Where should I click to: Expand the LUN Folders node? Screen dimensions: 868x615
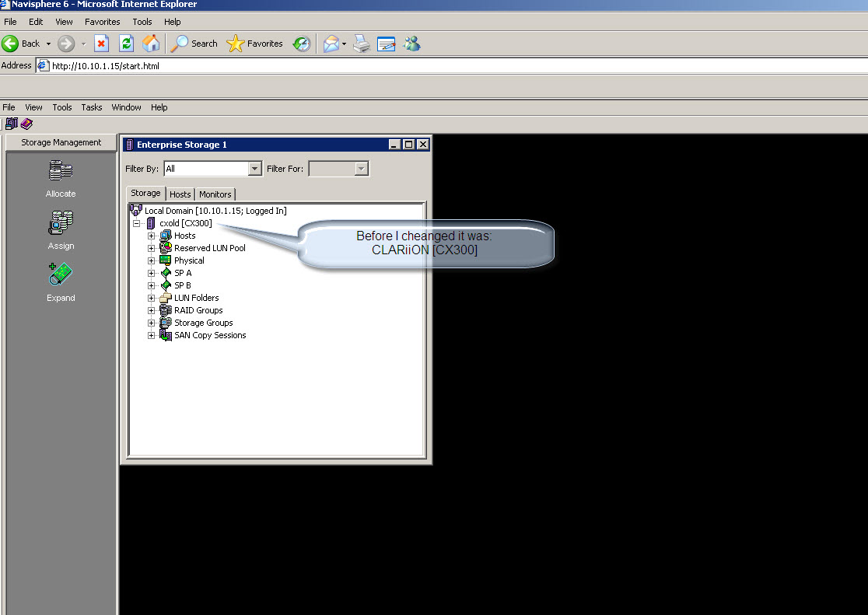click(x=151, y=298)
